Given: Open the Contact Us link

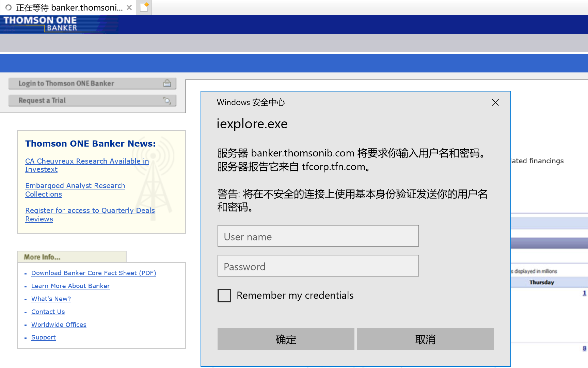Looking at the screenshot, I should click(x=48, y=312).
